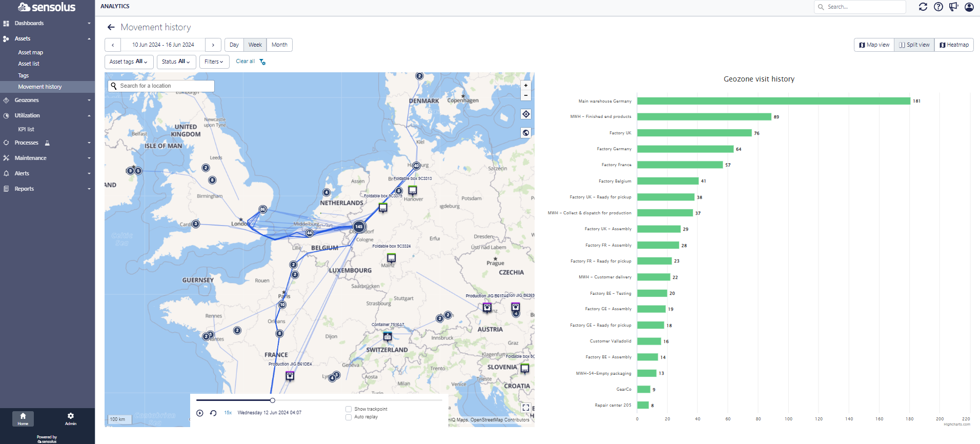Switch to Day range

(x=234, y=45)
